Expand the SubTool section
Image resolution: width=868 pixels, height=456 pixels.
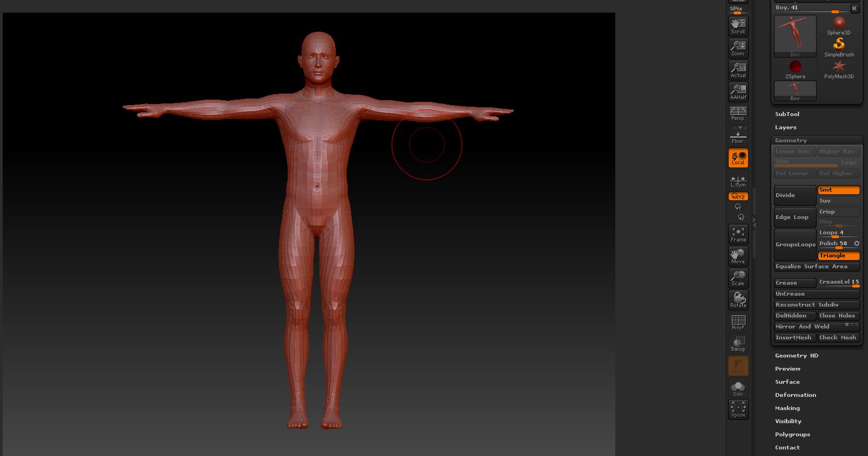coord(787,114)
